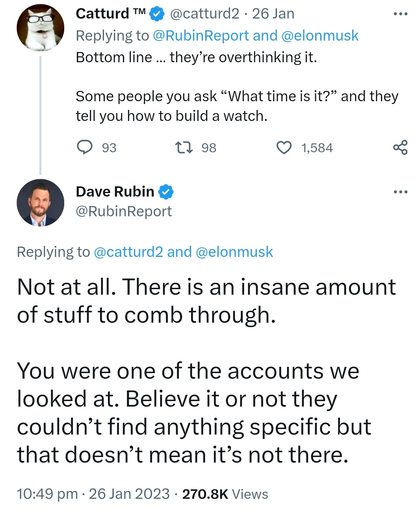View the 270.8K Views analytics
420x511 pixels.
[225, 494]
